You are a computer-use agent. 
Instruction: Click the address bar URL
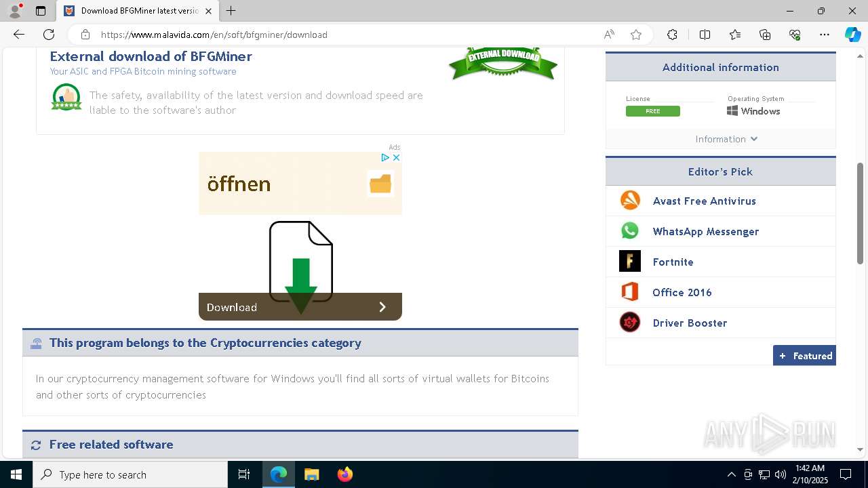214,35
